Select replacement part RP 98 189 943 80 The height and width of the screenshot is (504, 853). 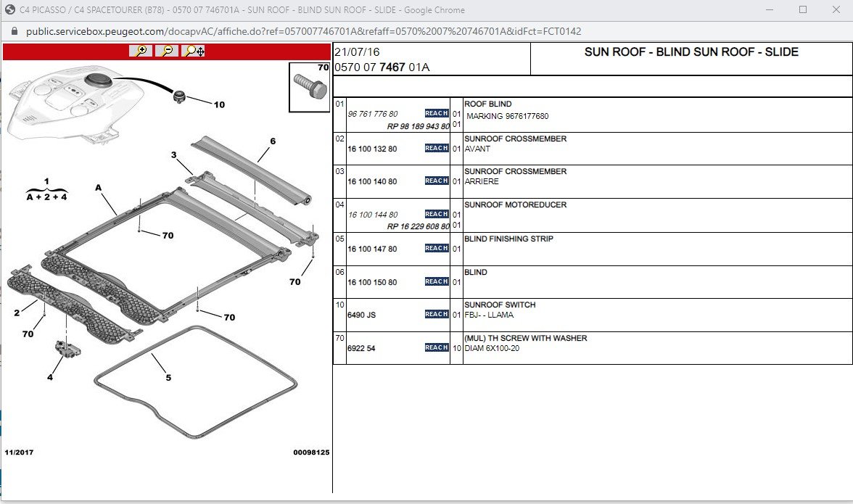coord(419,126)
